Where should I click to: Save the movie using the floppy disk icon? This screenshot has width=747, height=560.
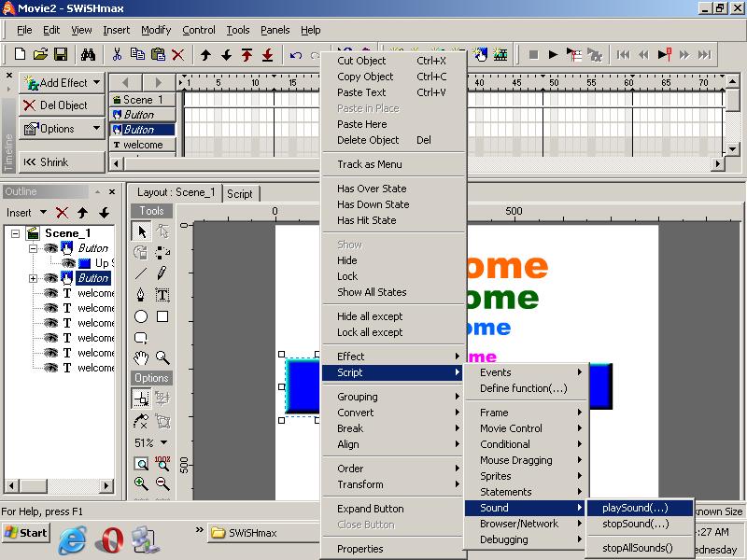[61, 54]
